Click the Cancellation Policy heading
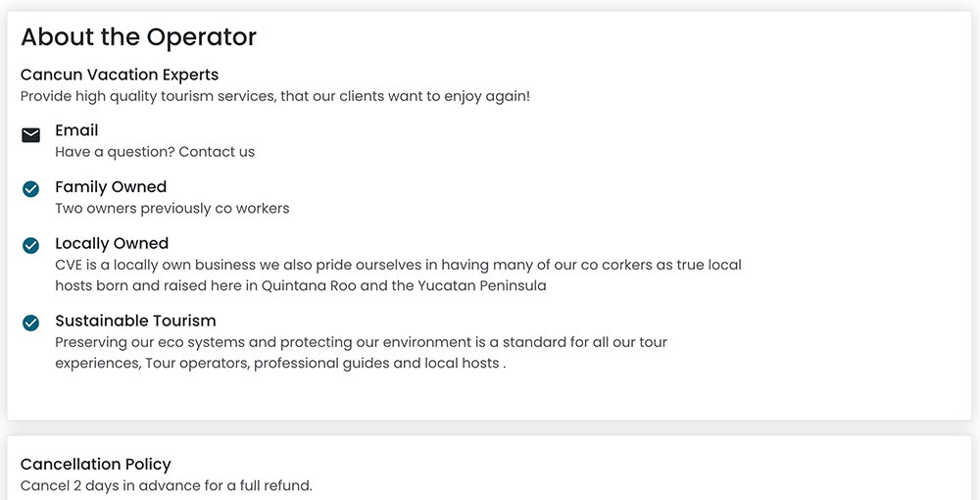980x500 pixels. point(96,465)
